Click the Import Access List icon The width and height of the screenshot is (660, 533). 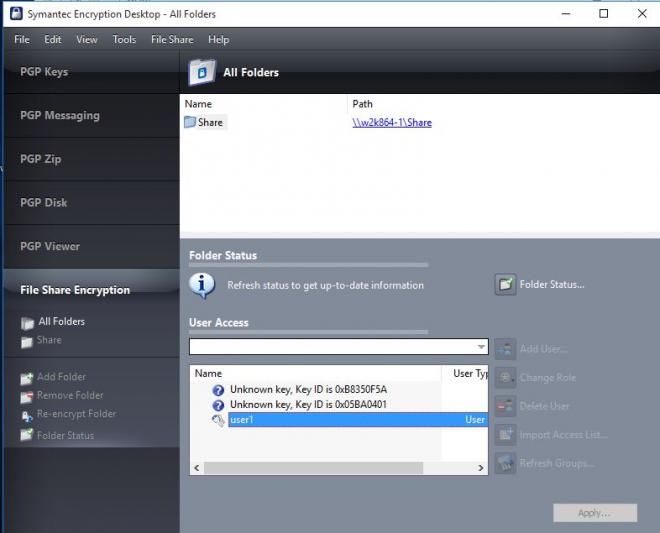[x=505, y=434]
